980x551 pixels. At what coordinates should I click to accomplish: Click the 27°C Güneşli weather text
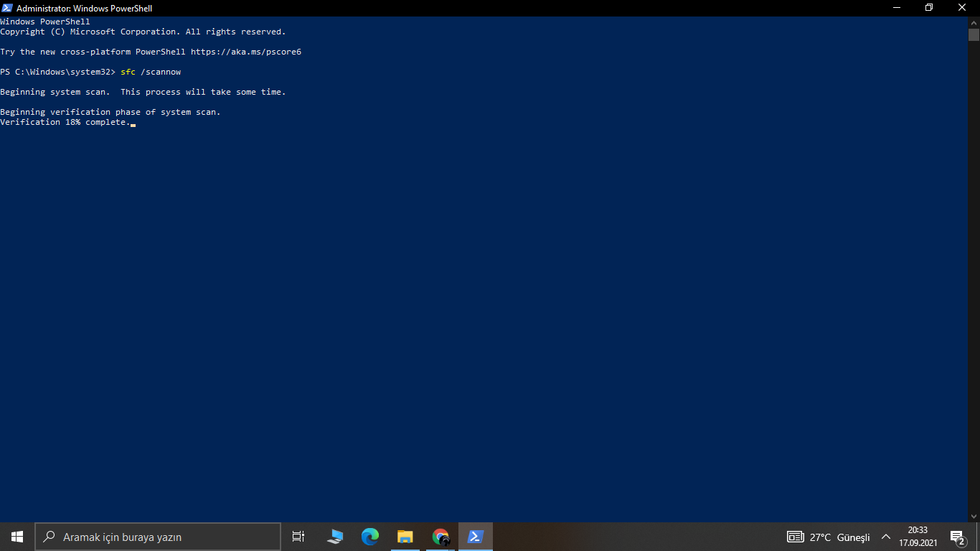click(840, 537)
